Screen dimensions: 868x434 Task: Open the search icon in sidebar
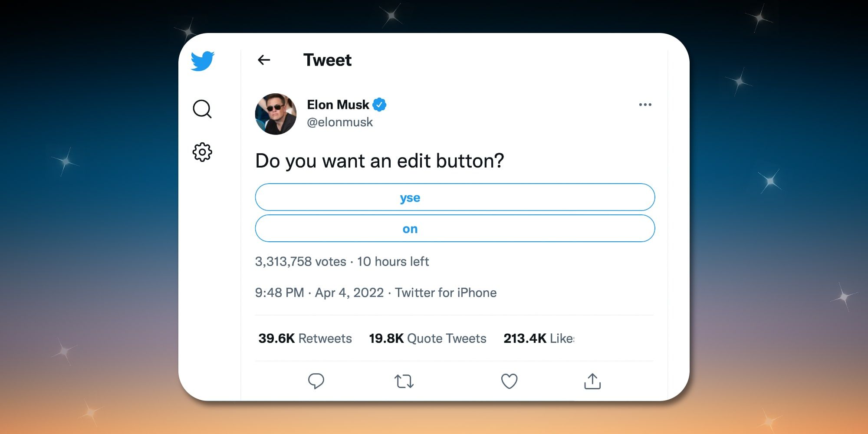click(x=202, y=110)
